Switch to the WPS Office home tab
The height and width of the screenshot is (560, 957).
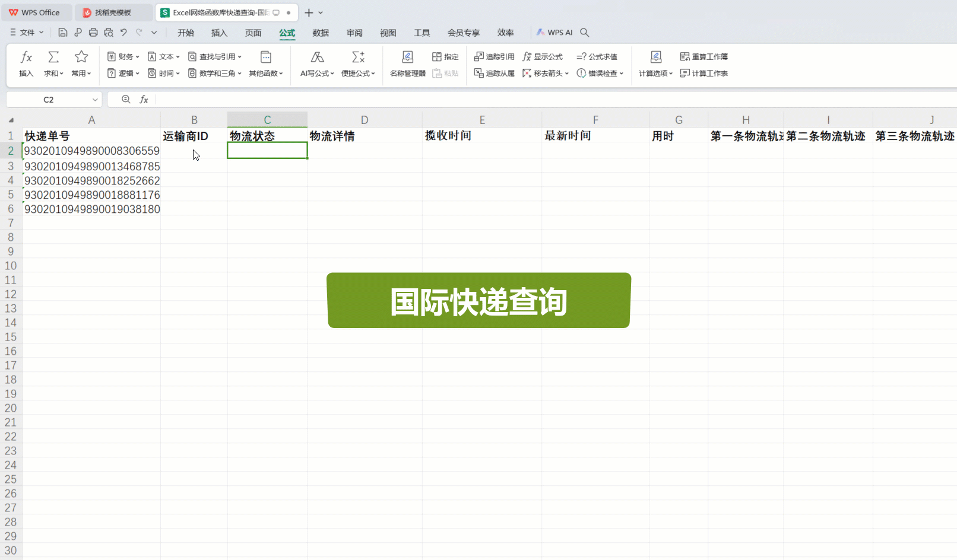point(36,12)
